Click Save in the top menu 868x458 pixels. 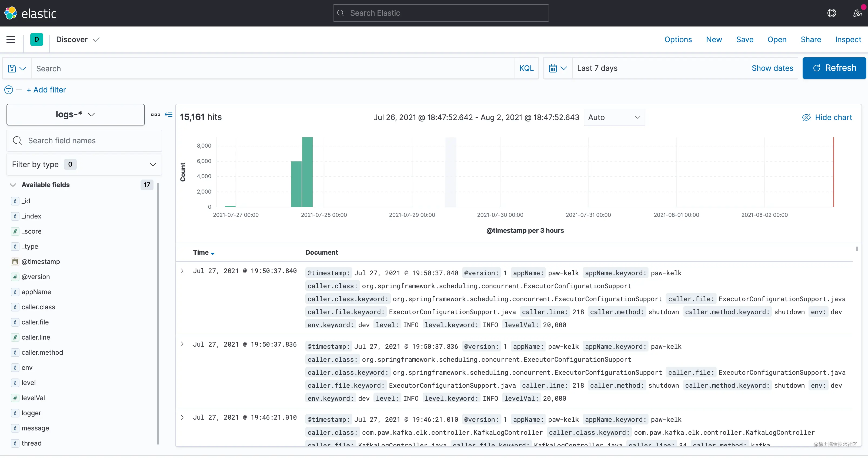[745, 39]
